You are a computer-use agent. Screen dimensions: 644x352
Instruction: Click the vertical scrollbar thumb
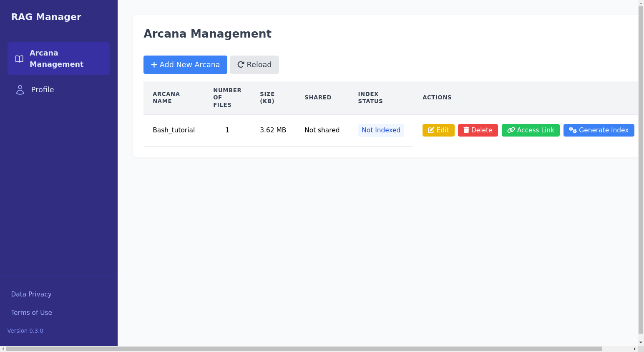coord(641,170)
